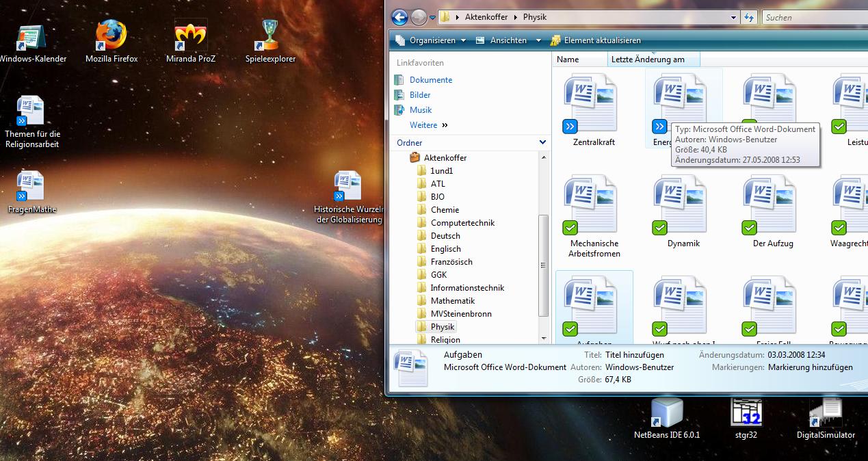868x461 pixels.
Task: Open the address bar history dropdown
Action: click(734, 18)
